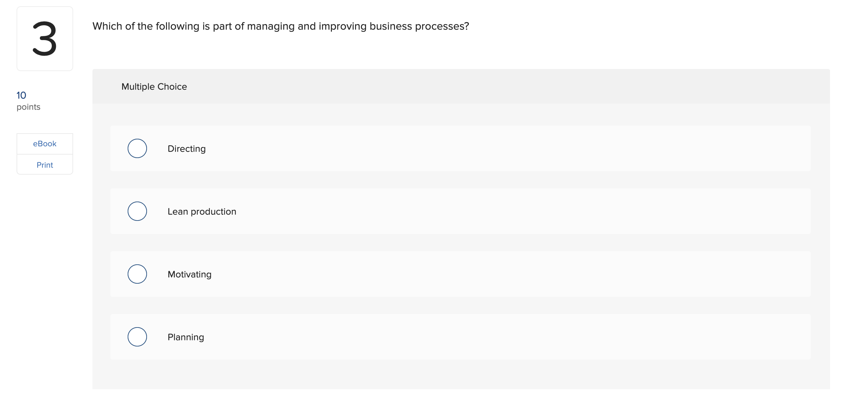Click the "Lean production" answer text

pyautogui.click(x=202, y=212)
